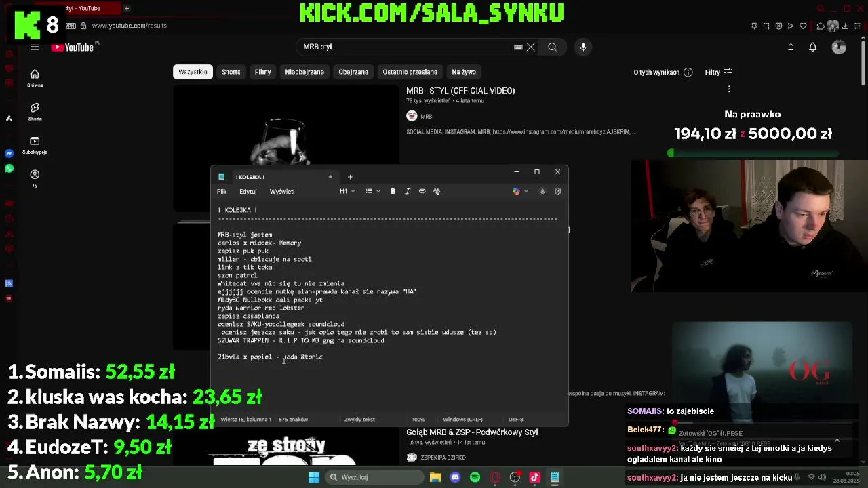Click the UTF-8 encoding indicator
The image size is (868, 488).
point(515,419)
